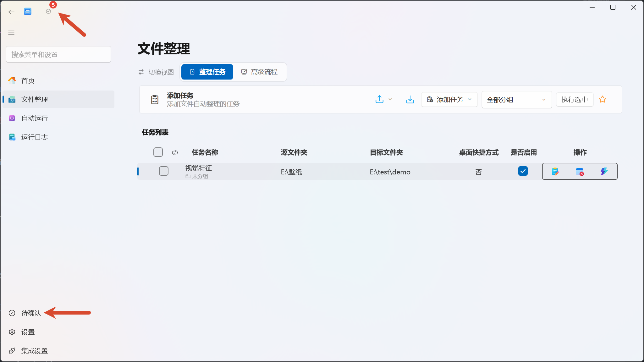Click the blue app logo icon

28,12
